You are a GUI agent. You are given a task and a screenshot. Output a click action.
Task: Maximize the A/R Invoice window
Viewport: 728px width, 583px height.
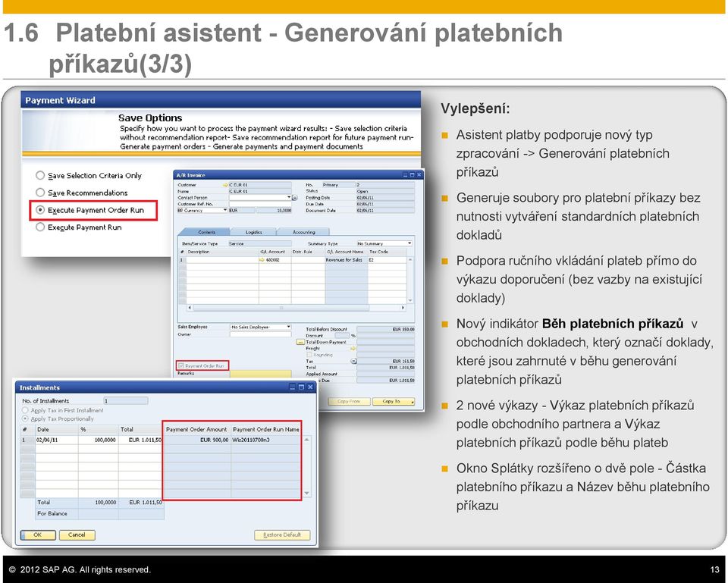412,175
